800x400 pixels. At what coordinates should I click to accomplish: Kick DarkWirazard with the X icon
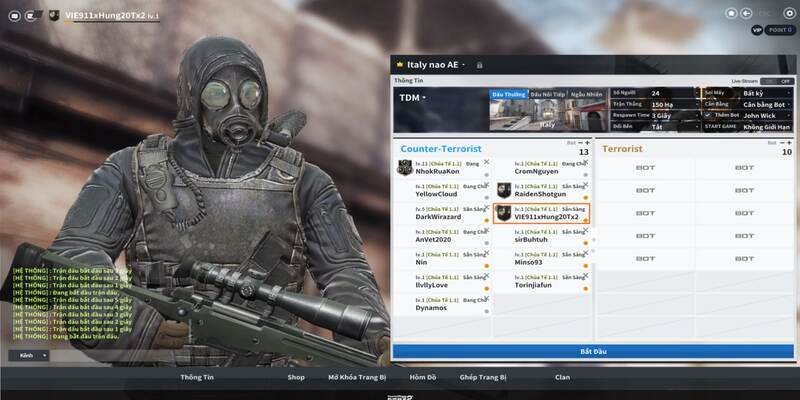[486, 207]
